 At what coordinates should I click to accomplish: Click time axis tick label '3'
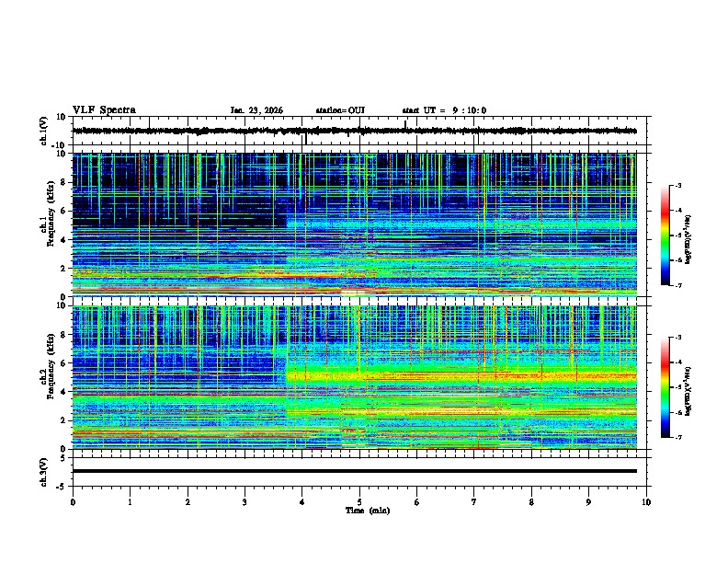coord(245,502)
